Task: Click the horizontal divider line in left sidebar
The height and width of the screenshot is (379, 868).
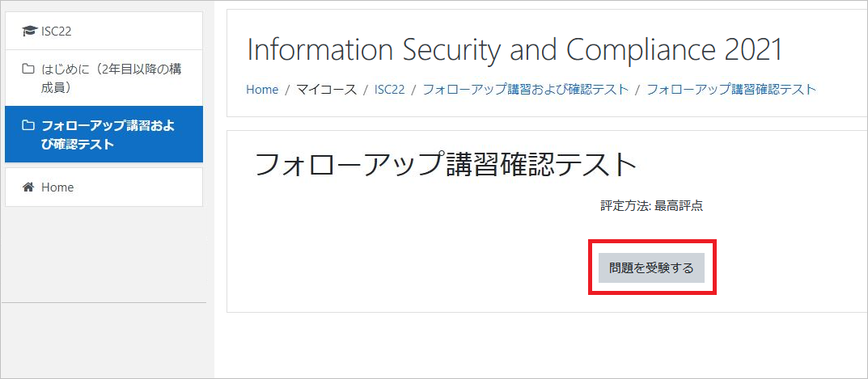Action: pyautogui.click(x=104, y=303)
